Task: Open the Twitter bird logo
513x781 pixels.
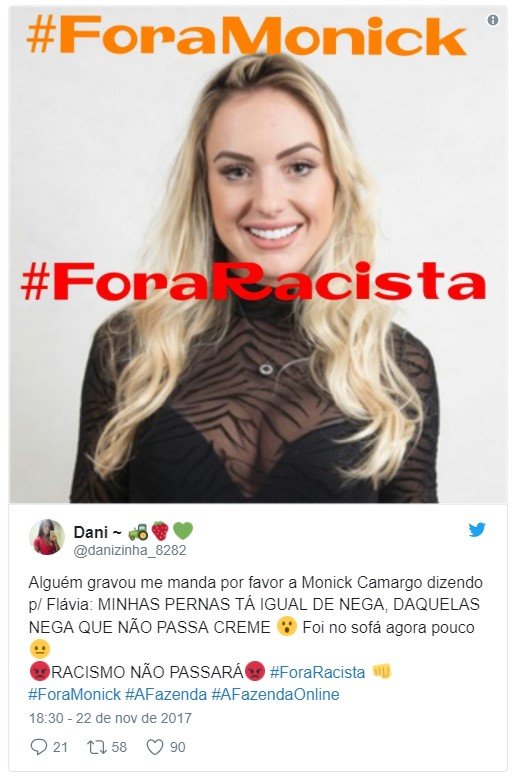Action: 477,530
